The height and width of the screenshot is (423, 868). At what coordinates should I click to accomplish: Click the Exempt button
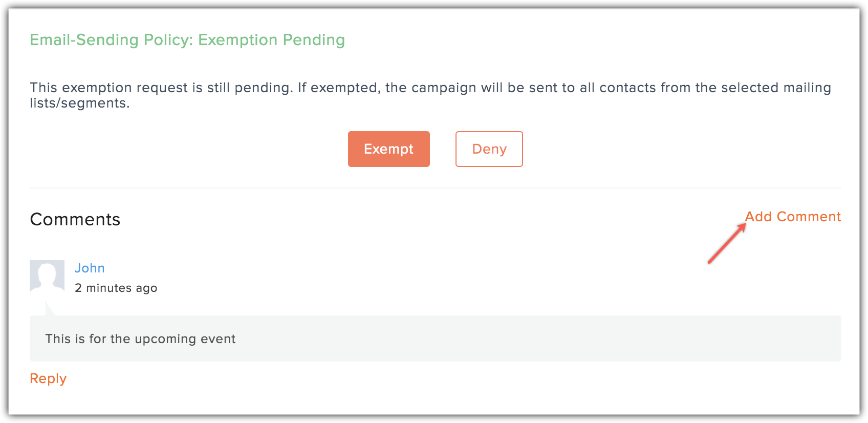point(388,149)
